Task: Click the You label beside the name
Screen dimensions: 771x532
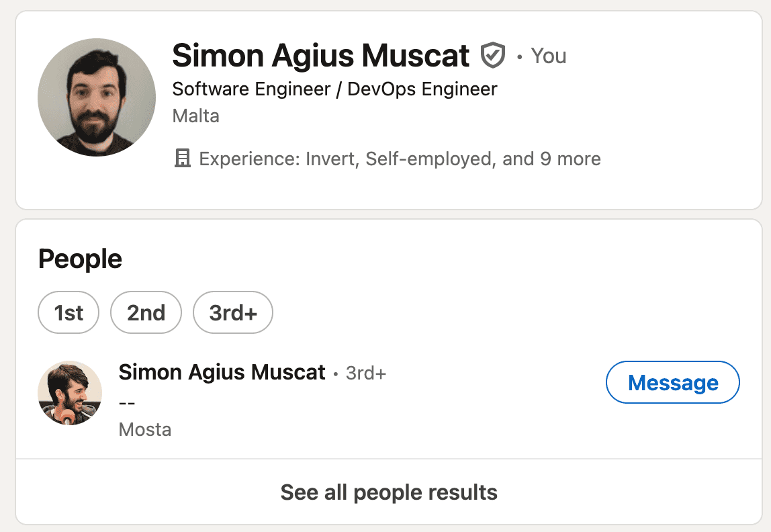Action: tap(548, 56)
